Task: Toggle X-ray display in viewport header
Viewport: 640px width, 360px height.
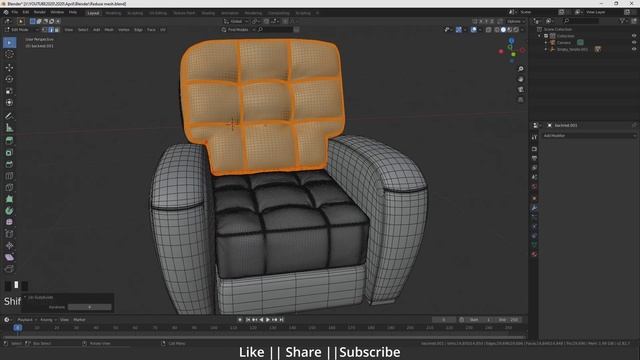Action: point(489,30)
